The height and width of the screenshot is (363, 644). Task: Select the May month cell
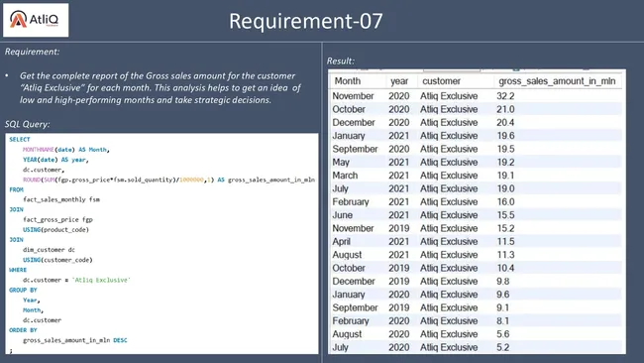[341, 163]
